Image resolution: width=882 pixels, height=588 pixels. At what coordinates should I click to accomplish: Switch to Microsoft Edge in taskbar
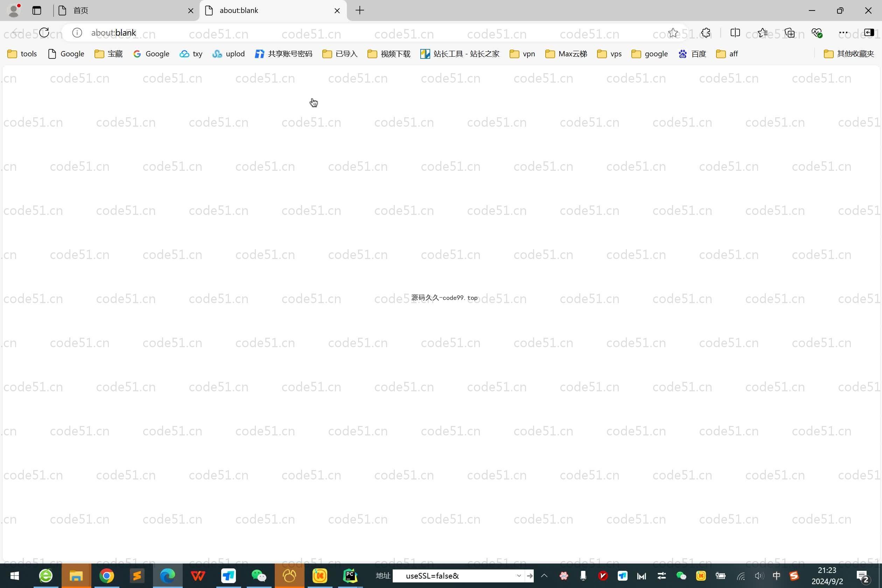coord(168,576)
